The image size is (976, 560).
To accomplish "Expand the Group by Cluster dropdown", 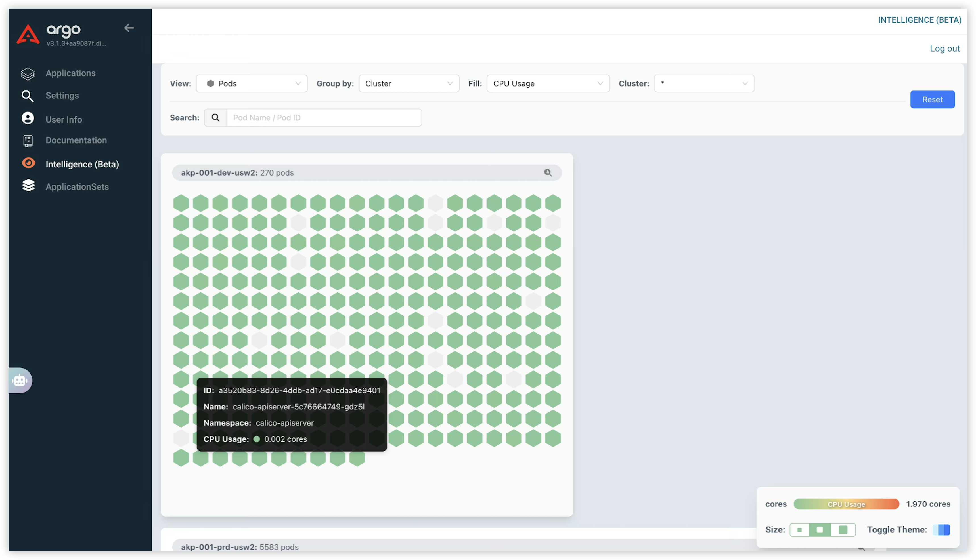I will pyautogui.click(x=409, y=83).
